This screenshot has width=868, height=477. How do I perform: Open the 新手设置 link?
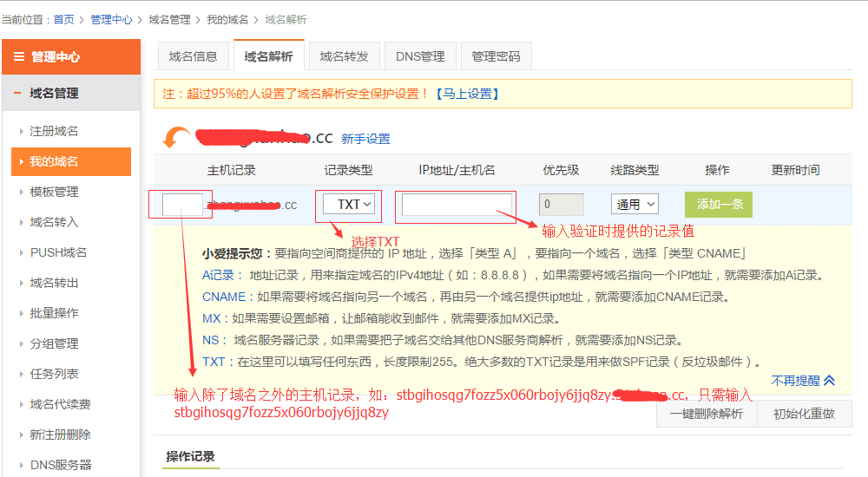[x=365, y=139]
